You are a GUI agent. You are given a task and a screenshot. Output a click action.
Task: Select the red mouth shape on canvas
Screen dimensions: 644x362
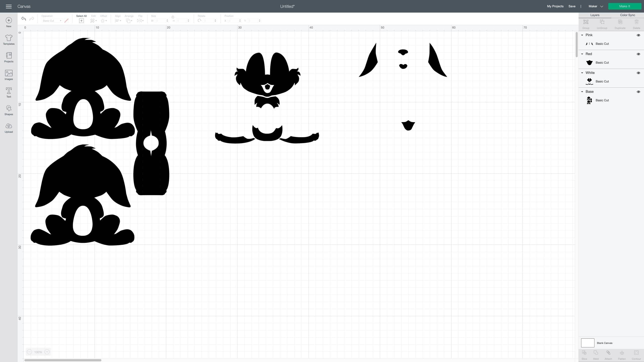(x=408, y=125)
